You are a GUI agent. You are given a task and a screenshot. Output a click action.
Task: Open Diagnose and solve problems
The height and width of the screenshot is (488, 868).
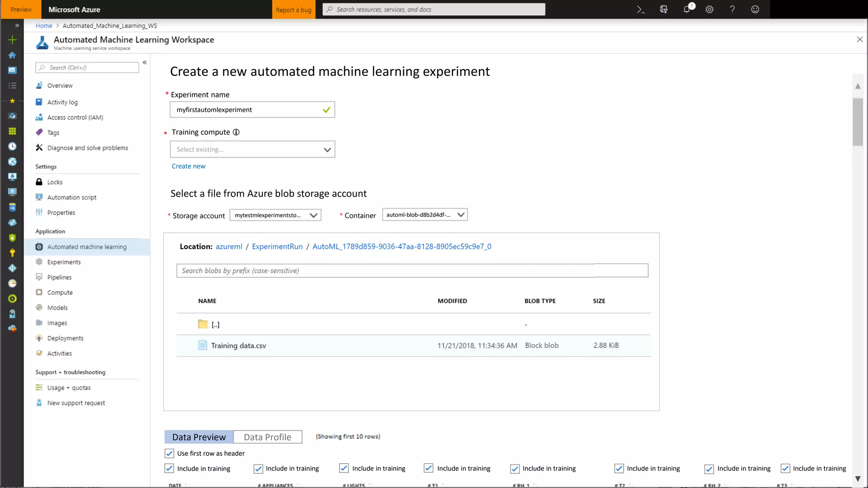[87, 148]
